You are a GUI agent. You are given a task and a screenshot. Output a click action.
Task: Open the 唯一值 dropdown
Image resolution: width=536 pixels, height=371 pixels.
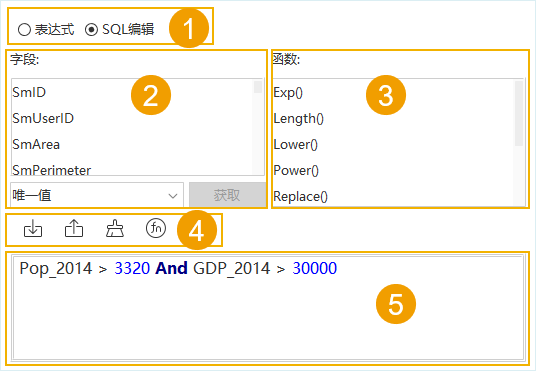coord(97,195)
